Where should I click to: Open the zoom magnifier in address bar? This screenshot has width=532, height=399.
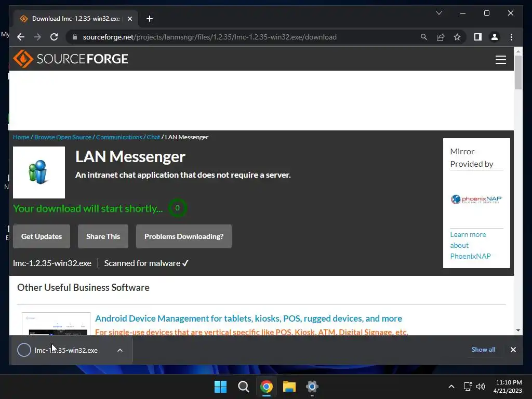(x=424, y=37)
